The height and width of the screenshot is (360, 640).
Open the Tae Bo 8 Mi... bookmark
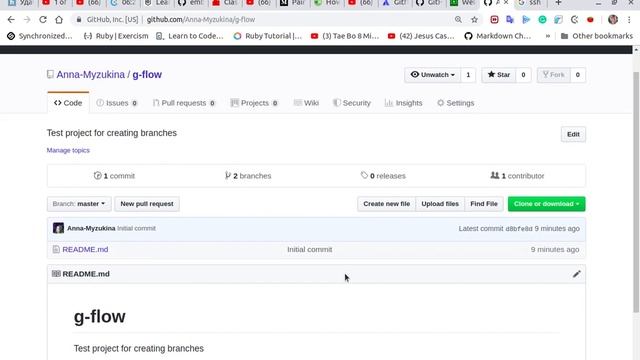point(345,36)
